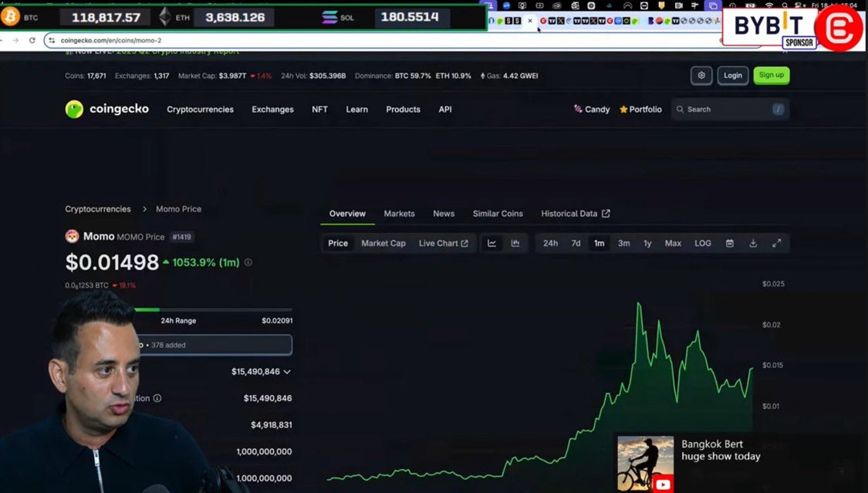Click the Solana ticker icon
Screen dimensions: 868x493
tap(329, 17)
